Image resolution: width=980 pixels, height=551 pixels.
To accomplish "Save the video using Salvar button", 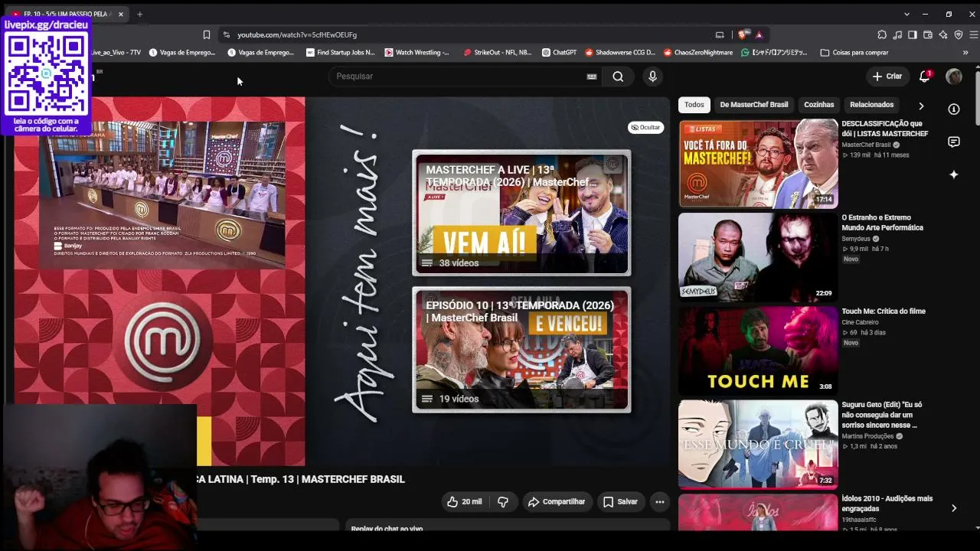I will (x=620, y=502).
